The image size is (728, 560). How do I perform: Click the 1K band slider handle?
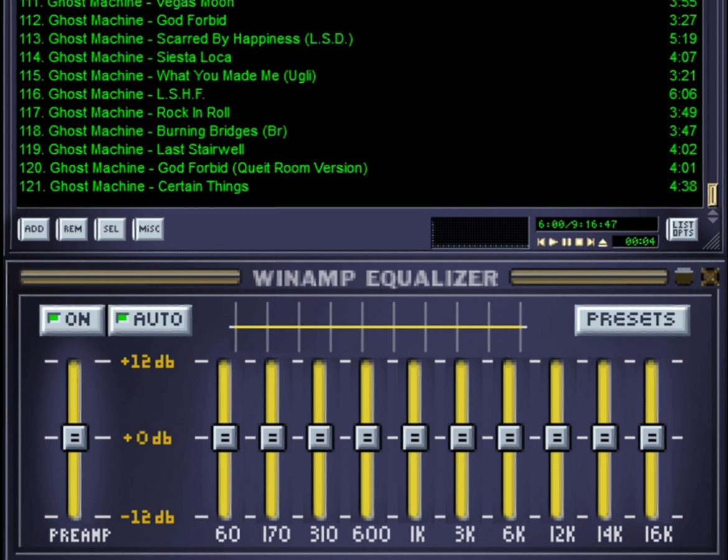tap(414, 437)
